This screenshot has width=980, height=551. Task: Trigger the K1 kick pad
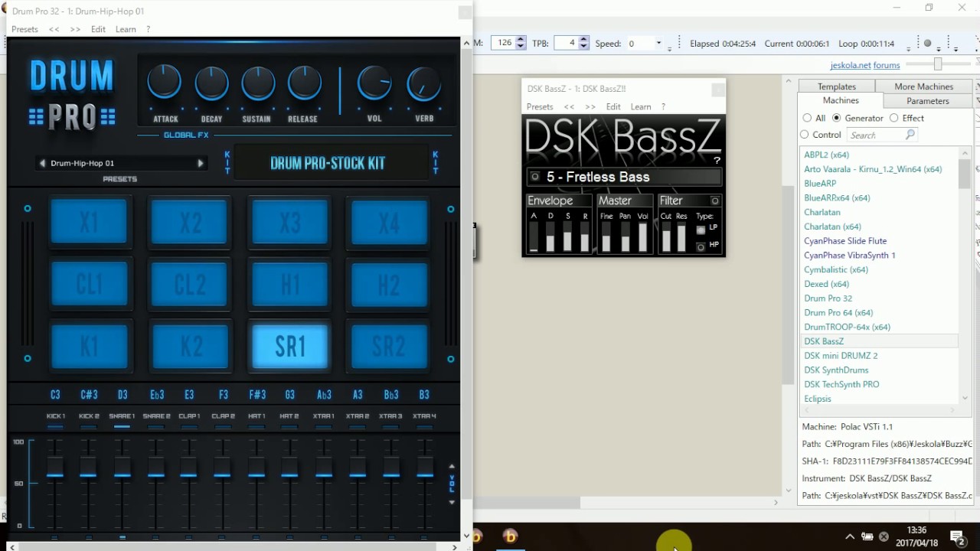tap(90, 347)
